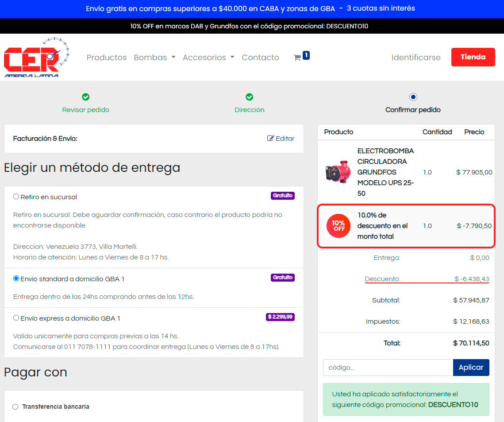Click the '10.0% de descuento en el monto total' text

tap(382, 226)
